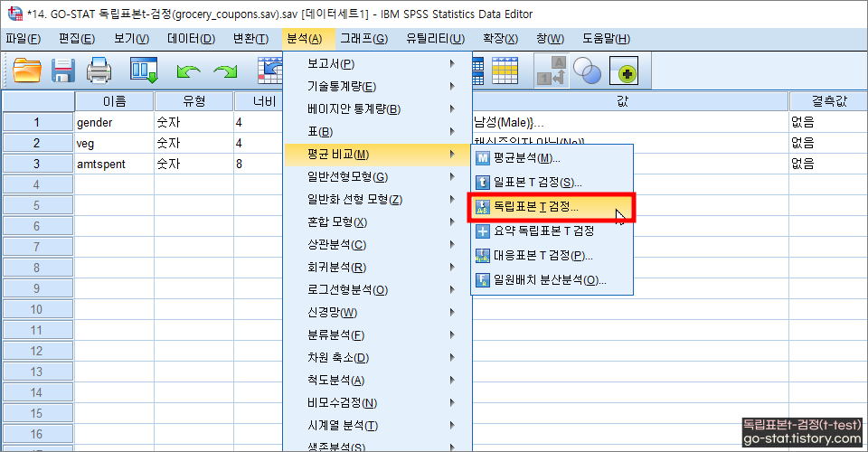Select 차원 축소(D) menu entry
Image resolution: width=868 pixels, height=452 pixels.
coord(378,358)
